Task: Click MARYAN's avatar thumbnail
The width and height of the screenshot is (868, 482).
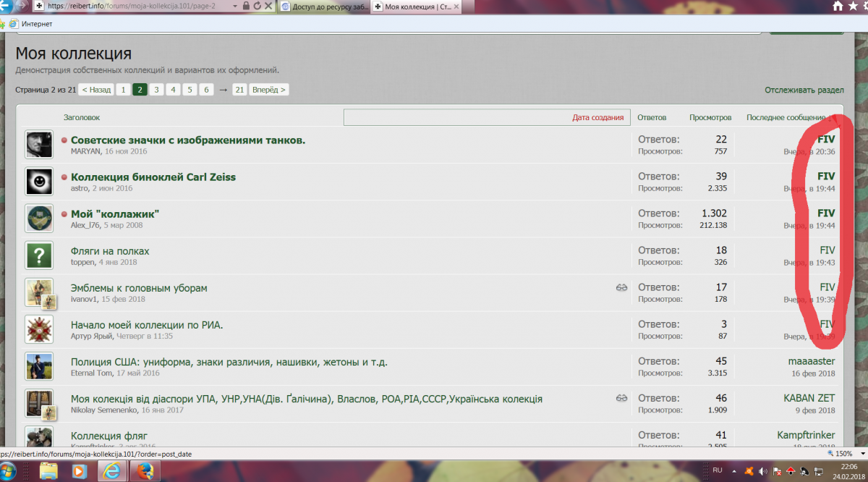Action: coord(39,145)
